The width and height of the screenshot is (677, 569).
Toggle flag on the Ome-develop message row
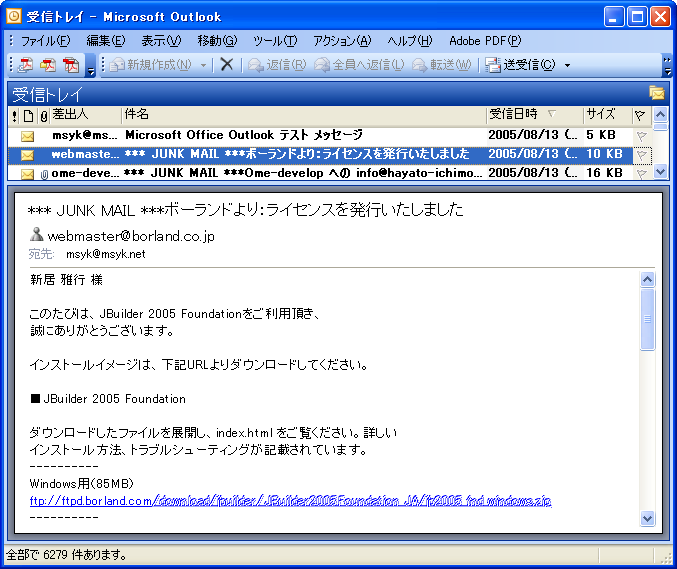coord(641,173)
